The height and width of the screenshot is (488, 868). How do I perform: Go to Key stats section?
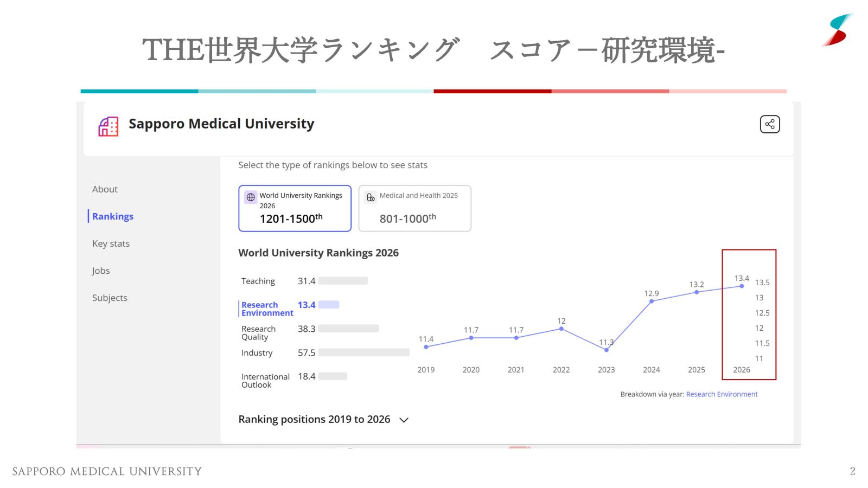pos(111,243)
